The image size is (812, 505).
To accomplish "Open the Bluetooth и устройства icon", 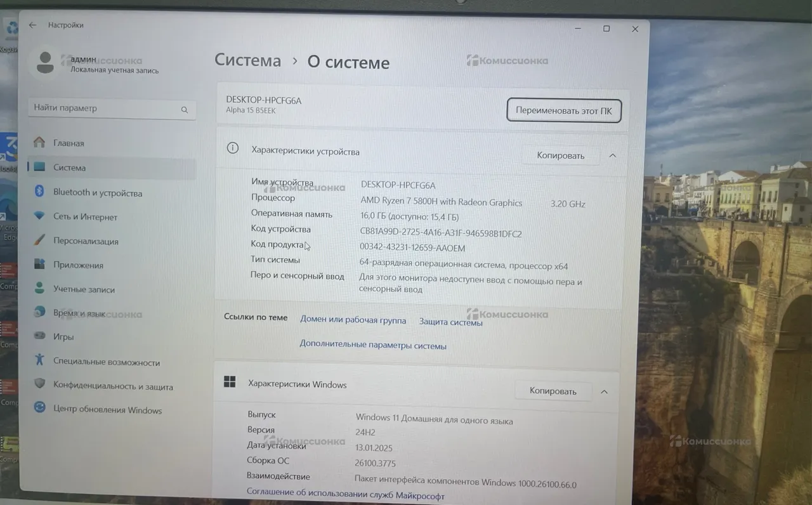I will [x=39, y=192].
